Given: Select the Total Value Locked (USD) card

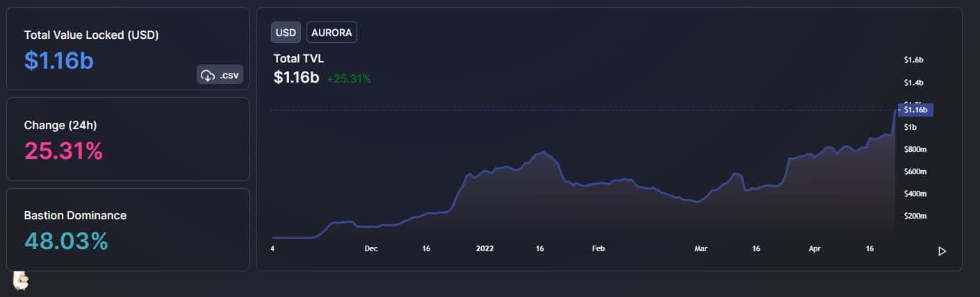Looking at the screenshot, I should point(128,49).
